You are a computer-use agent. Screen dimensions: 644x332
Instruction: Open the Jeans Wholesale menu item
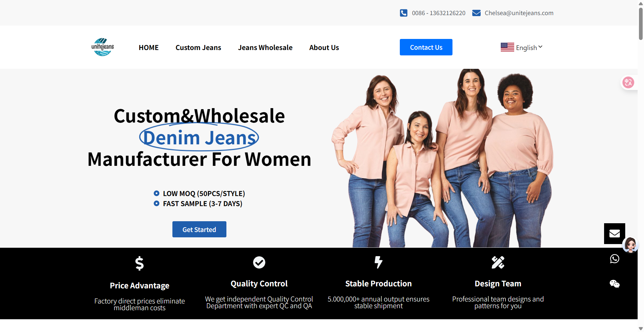(x=265, y=48)
